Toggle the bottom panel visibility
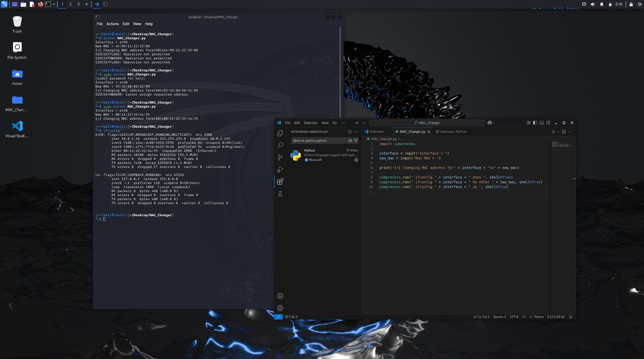The image size is (644, 359). tap(541, 123)
